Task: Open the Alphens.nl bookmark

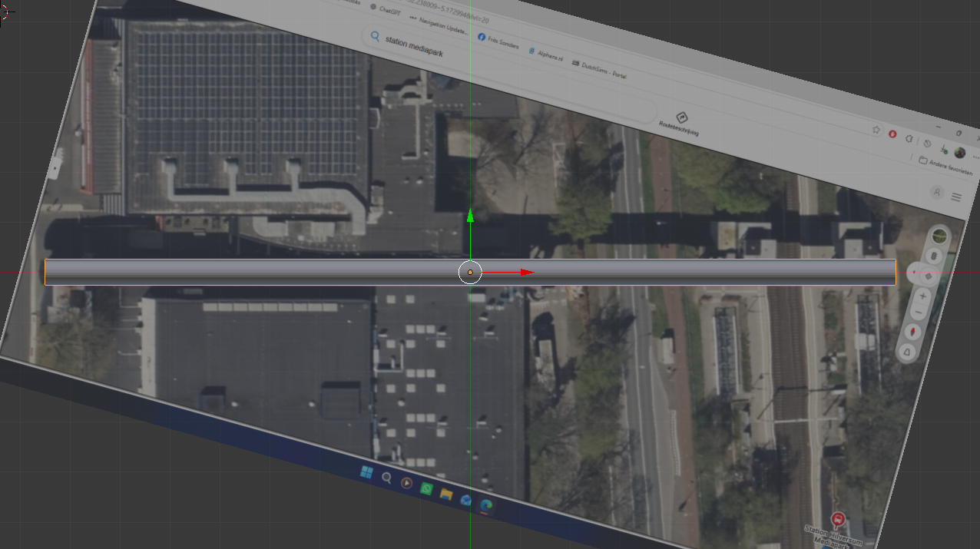Action: (x=545, y=54)
